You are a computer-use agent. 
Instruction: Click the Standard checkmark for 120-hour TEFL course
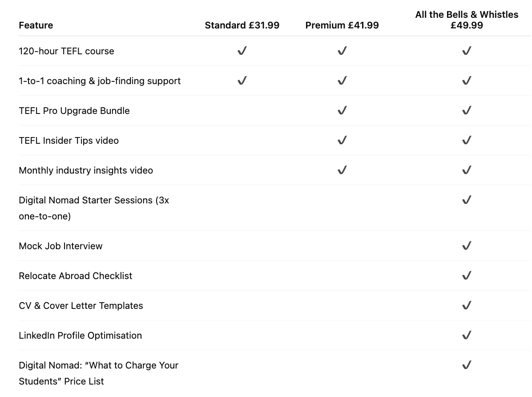tap(242, 51)
